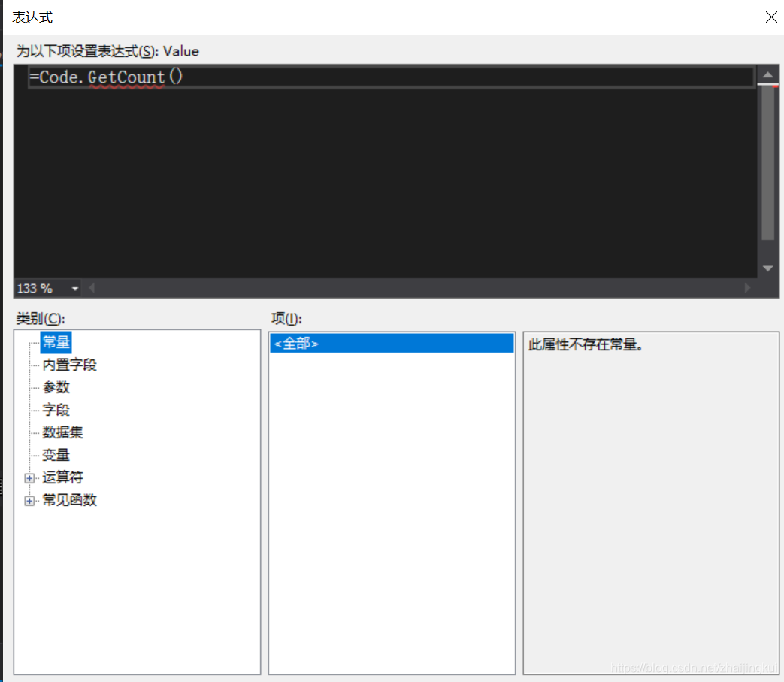Click the scrollbar up arrow of the editor
This screenshot has width=784, height=682.
coord(768,74)
